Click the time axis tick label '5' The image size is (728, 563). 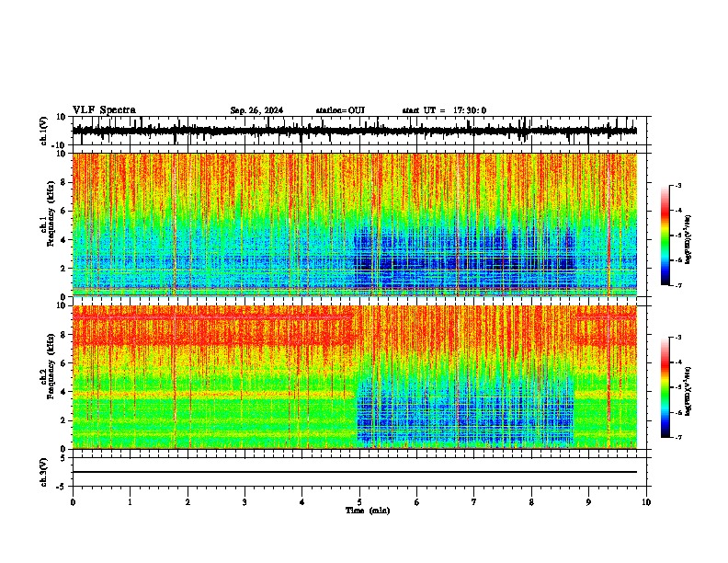pyautogui.click(x=359, y=502)
